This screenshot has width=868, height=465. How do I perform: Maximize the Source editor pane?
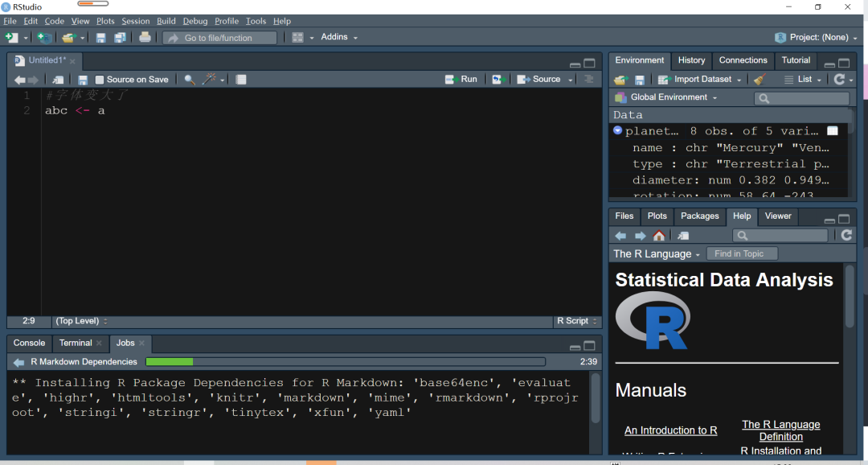pyautogui.click(x=590, y=64)
